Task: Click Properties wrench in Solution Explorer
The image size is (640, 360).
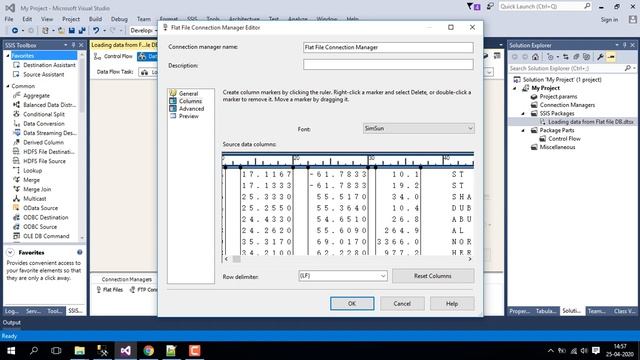Action: tap(600, 57)
